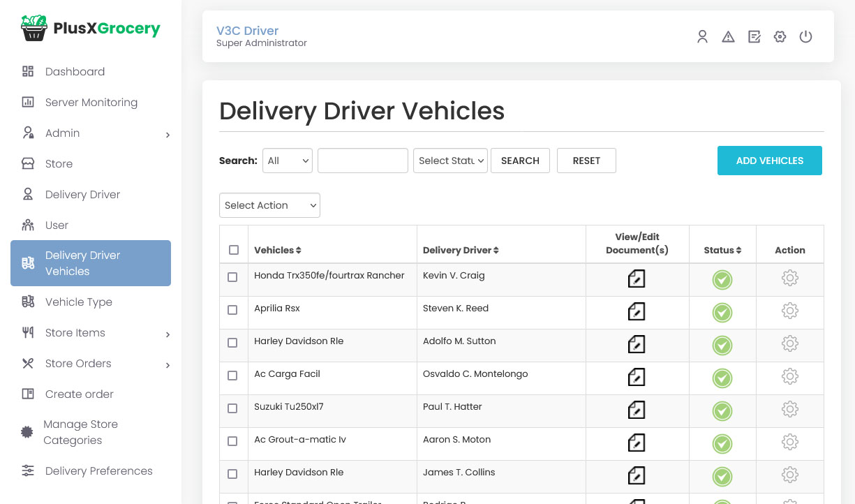
Task: Click the ADD VEHICLES button
Action: [769, 161]
